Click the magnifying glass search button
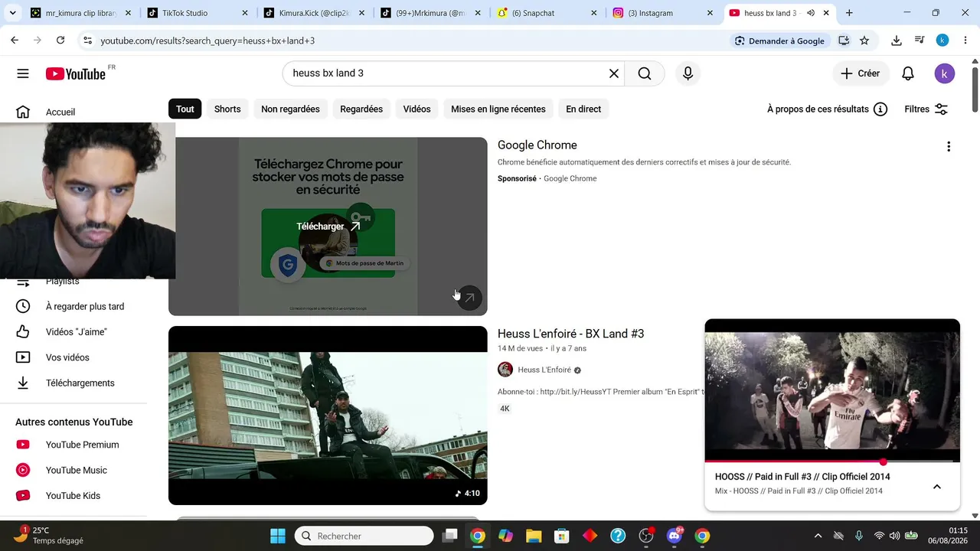The height and width of the screenshot is (551, 980). [x=645, y=73]
